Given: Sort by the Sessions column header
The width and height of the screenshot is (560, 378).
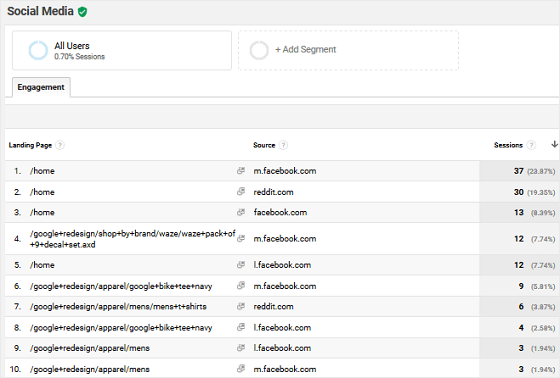Looking at the screenshot, I should pos(508,145).
